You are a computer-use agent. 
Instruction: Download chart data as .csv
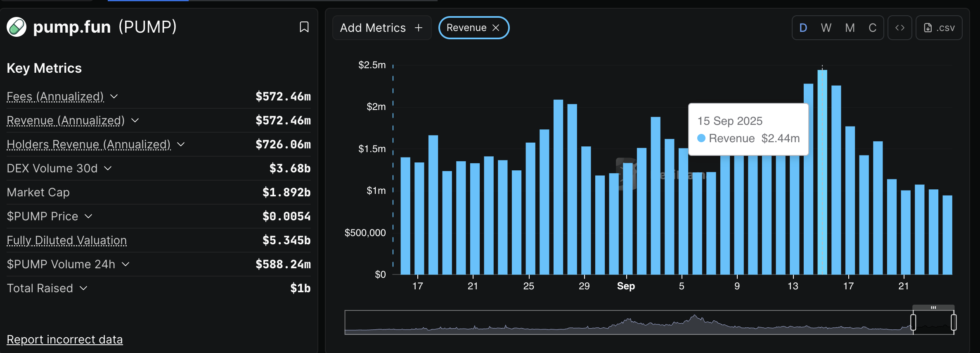click(x=939, y=28)
